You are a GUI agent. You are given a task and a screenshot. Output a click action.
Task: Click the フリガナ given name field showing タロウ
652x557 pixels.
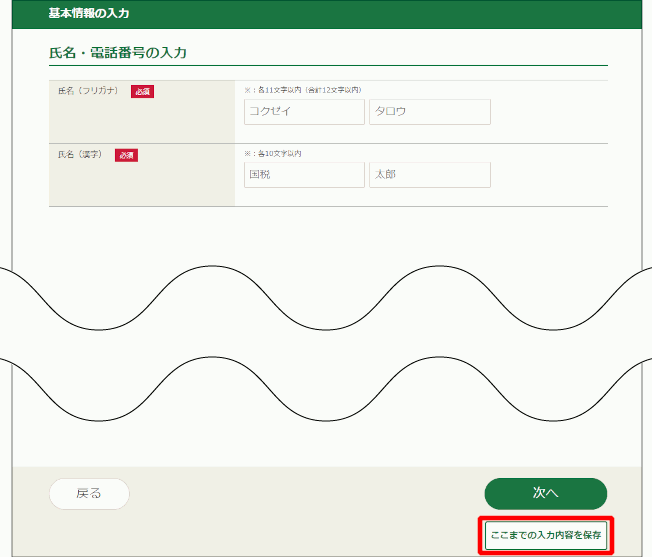click(x=429, y=112)
